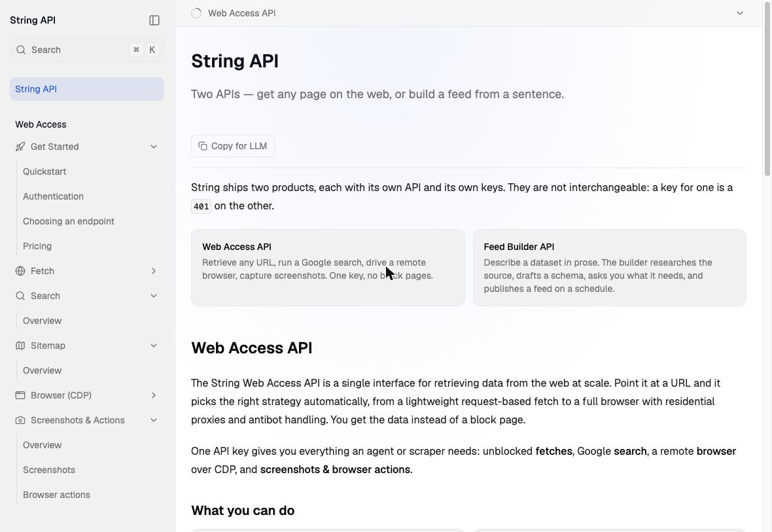Open the Browser actions page
The width and height of the screenshot is (772, 532).
coord(56,495)
